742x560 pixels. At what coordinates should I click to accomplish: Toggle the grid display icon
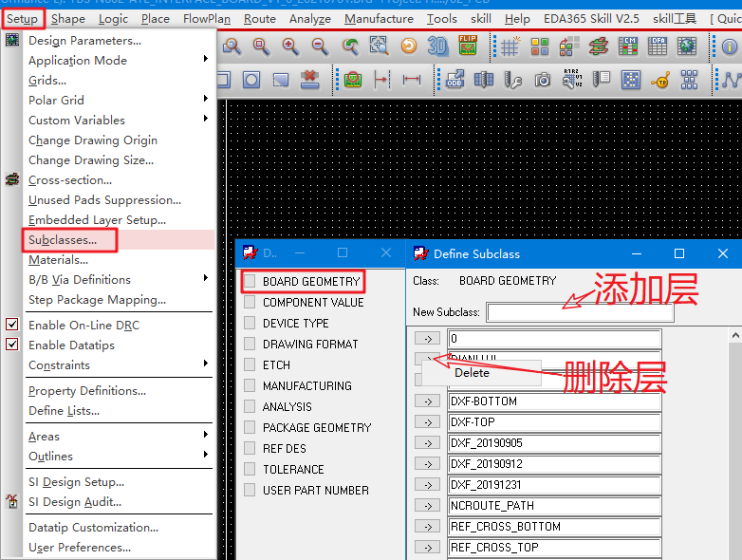point(510,46)
